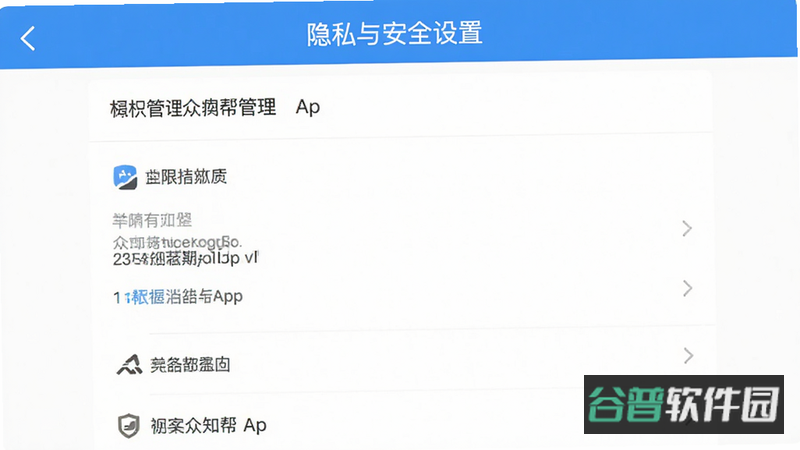This screenshot has width=800, height=450.
Task: Click the shield icon in the bottom row
Action: coord(129,426)
